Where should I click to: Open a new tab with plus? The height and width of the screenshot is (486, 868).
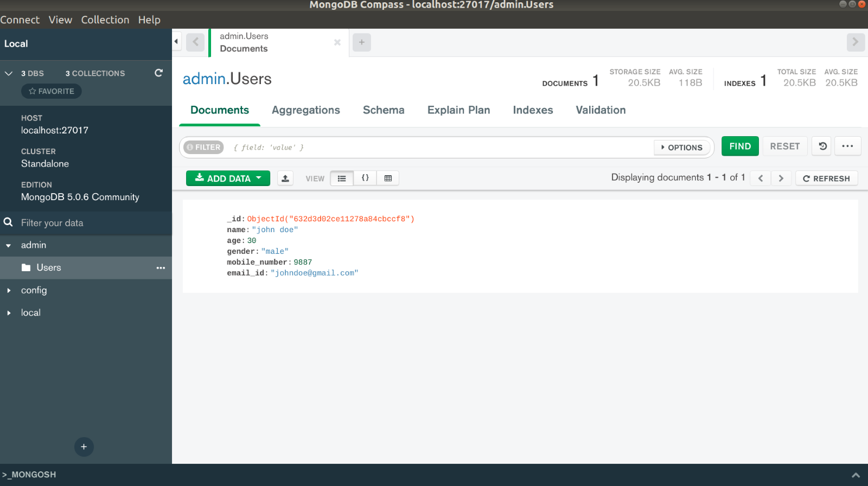click(362, 42)
